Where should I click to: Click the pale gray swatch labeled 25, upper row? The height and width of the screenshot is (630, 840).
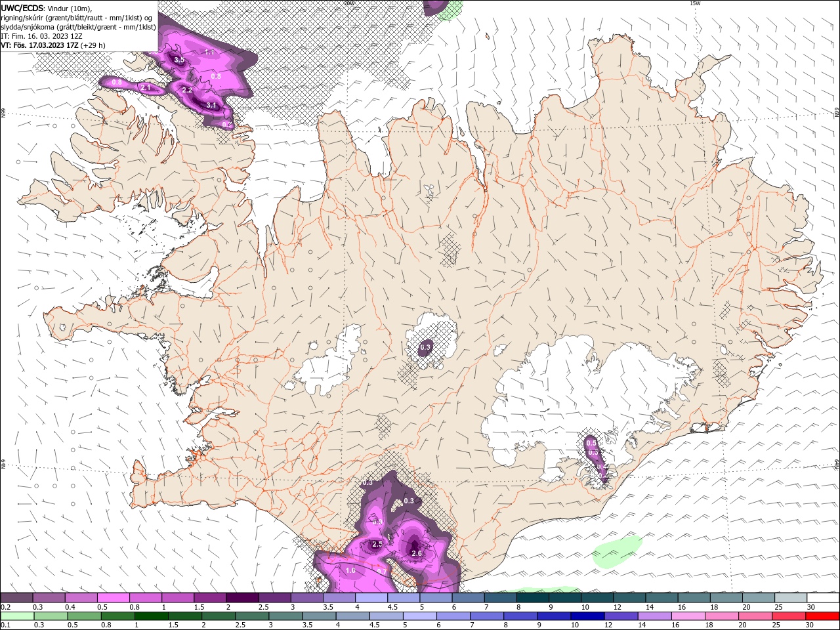790,598
